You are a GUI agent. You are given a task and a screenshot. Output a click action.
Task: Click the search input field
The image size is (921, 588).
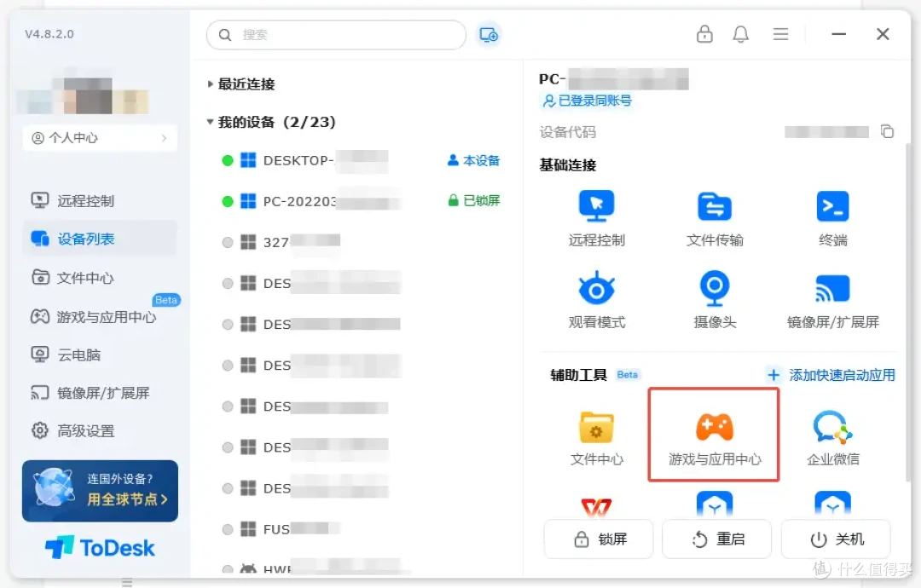(x=336, y=35)
